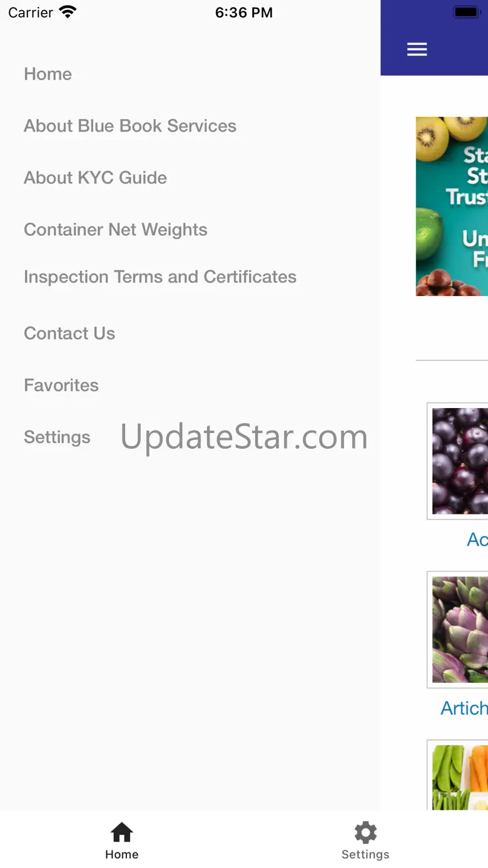Tap the artichoke thumbnail image
The width and height of the screenshot is (488, 868).
point(460,630)
